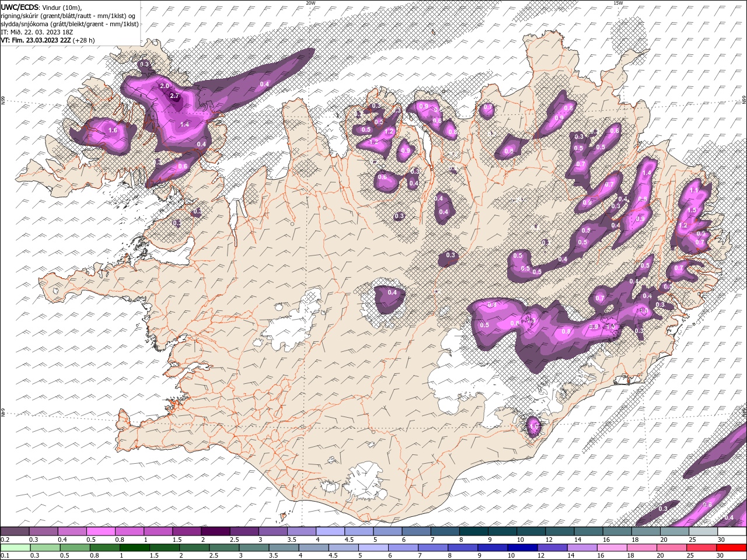Screen dimensions: 747x560
Task: Pick the darkest purple 2 swatch in top legend
Action: 215,531
